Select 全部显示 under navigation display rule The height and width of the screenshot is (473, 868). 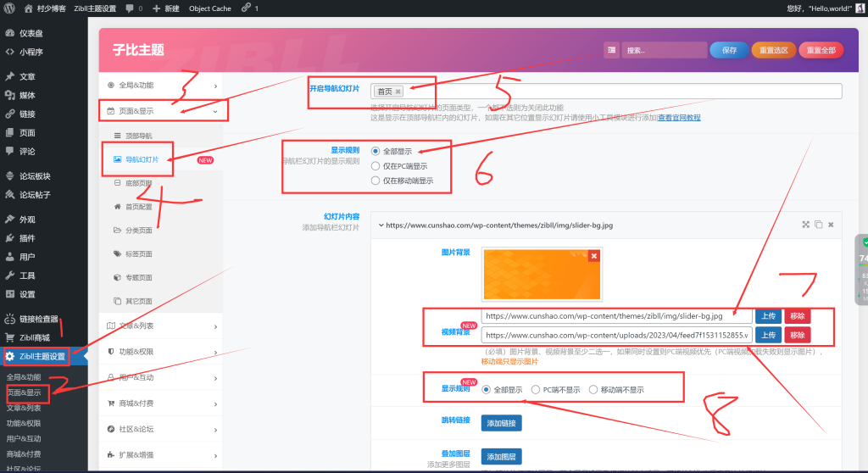(x=376, y=151)
